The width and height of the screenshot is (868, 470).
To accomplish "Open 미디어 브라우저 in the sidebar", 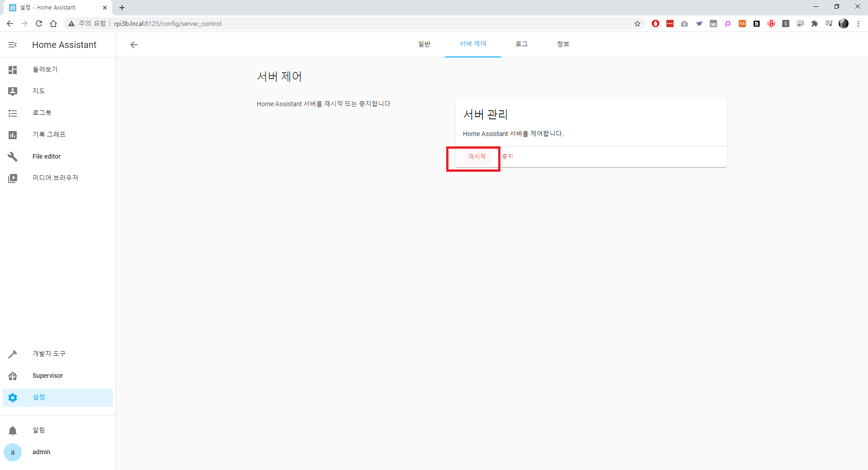I will coord(58,178).
